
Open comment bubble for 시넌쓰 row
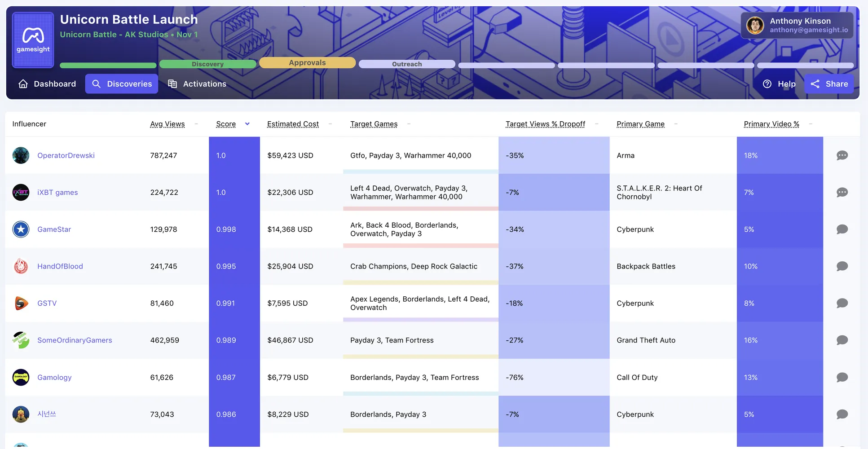click(842, 414)
